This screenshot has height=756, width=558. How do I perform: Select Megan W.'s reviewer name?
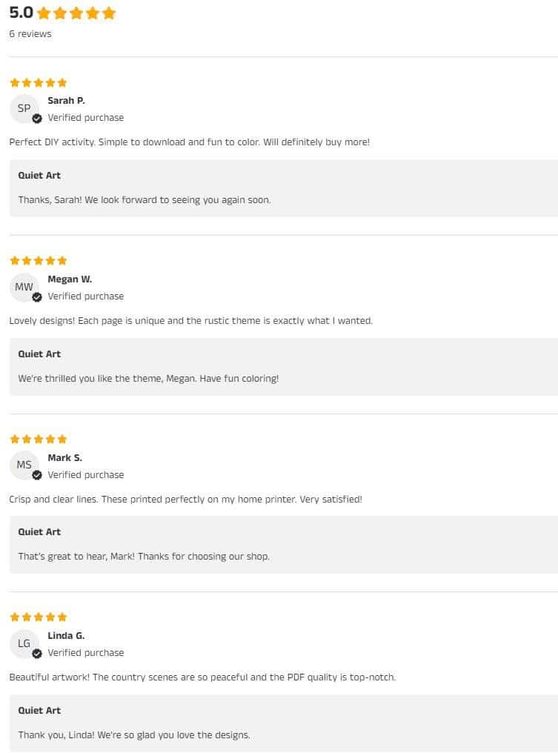click(x=70, y=279)
